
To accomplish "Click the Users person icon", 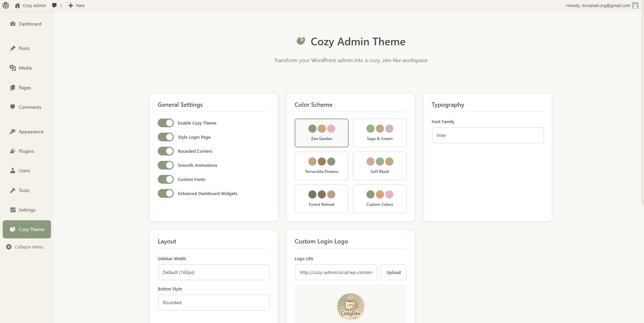I will click(x=13, y=171).
